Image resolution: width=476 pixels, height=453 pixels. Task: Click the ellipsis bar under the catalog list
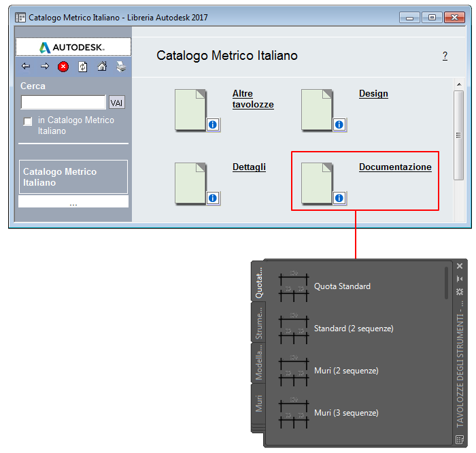[73, 201]
